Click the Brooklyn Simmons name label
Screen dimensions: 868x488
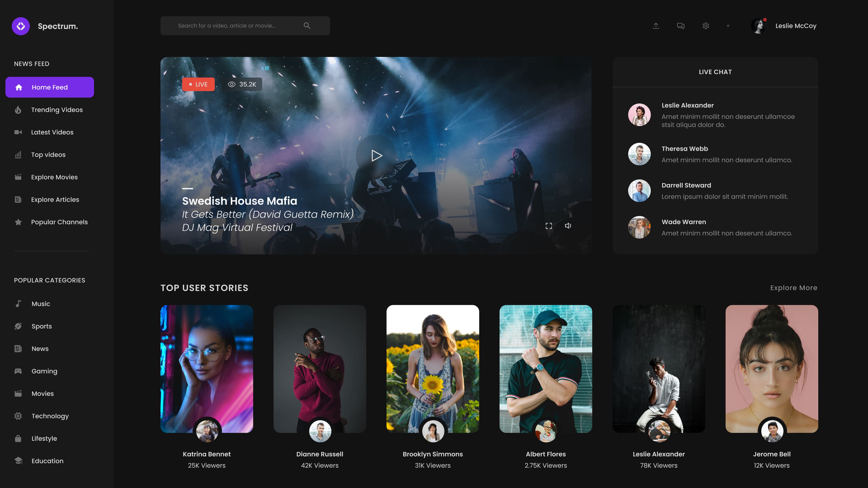click(x=433, y=454)
